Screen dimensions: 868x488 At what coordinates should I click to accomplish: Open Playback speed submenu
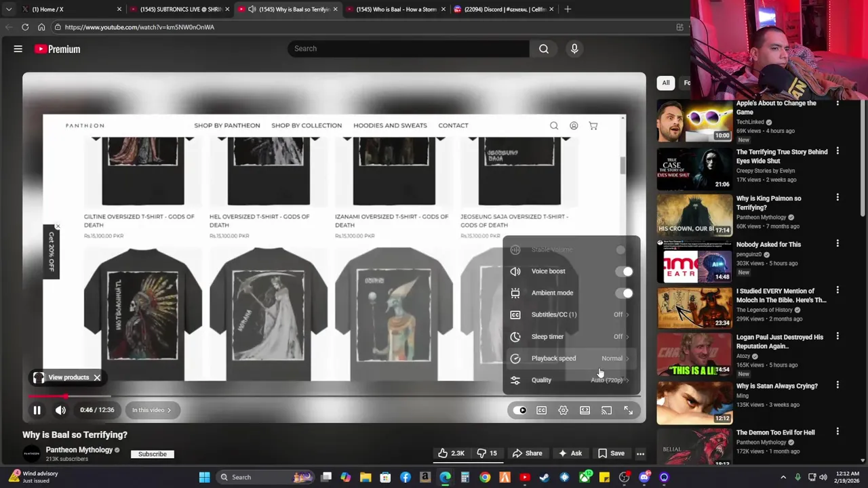pyautogui.click(x=571, y=358)
